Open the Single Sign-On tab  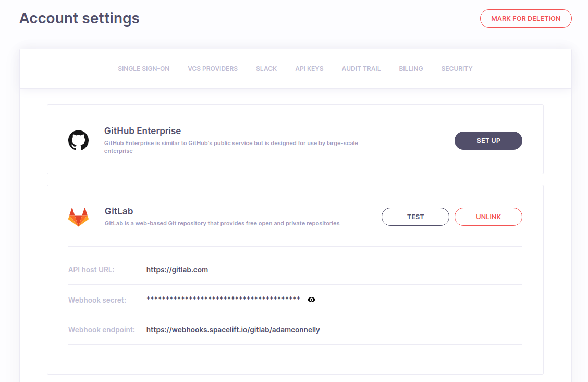click(x=143, y=69)
